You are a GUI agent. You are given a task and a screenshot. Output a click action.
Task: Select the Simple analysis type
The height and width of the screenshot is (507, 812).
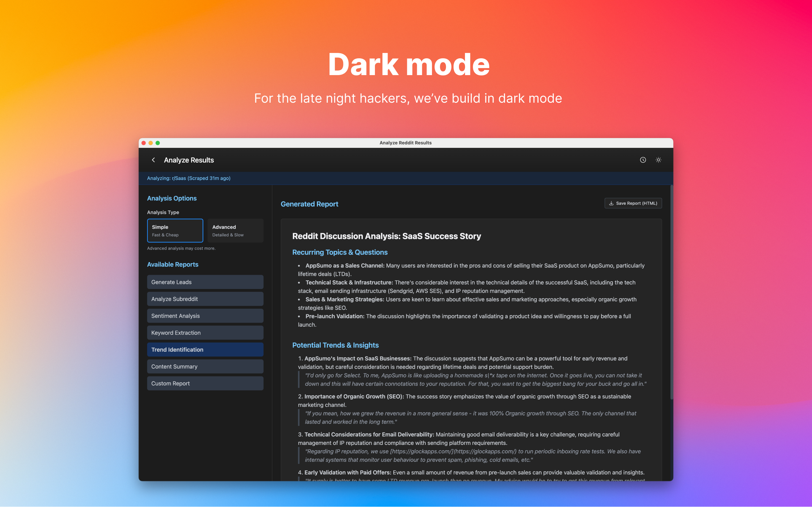[175, 230]
